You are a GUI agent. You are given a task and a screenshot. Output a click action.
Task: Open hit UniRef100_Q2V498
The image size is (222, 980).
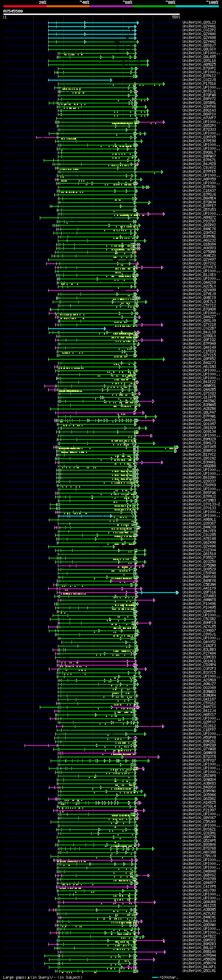[x=199, y=38]
